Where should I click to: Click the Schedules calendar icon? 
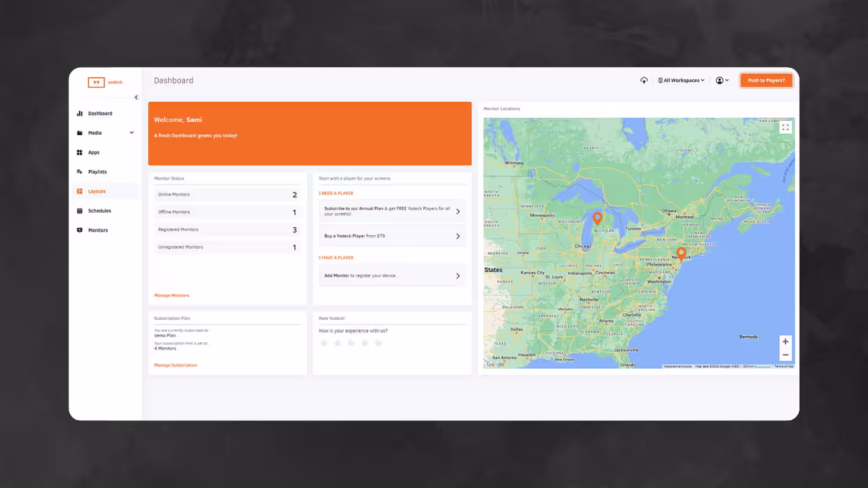[79, 211]
